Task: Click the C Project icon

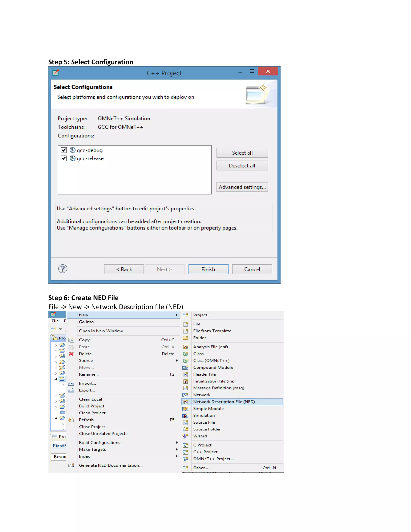Action: coord(186,445)
